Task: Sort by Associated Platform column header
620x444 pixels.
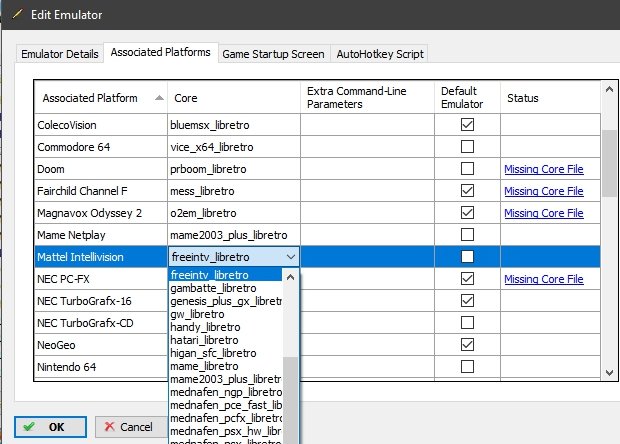Action: [101, 98]
